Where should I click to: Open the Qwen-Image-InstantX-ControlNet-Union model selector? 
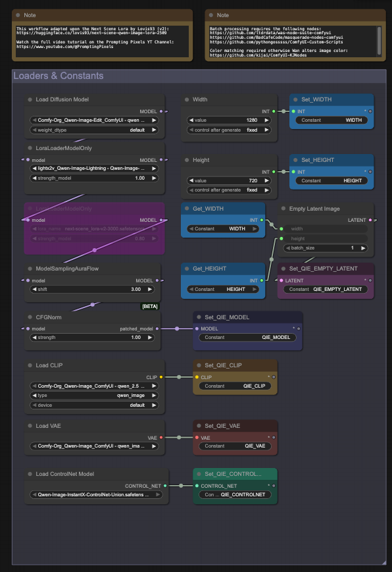96,495
